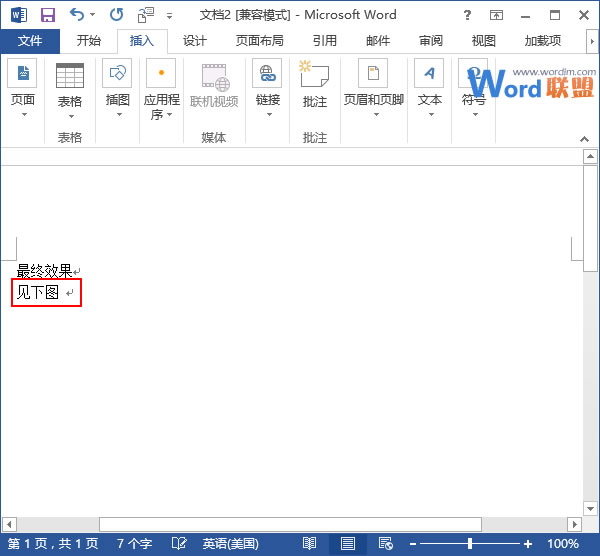
Task: Open Customize Quick Access Toolbar dropdown
Action: (x=169, y=16)
